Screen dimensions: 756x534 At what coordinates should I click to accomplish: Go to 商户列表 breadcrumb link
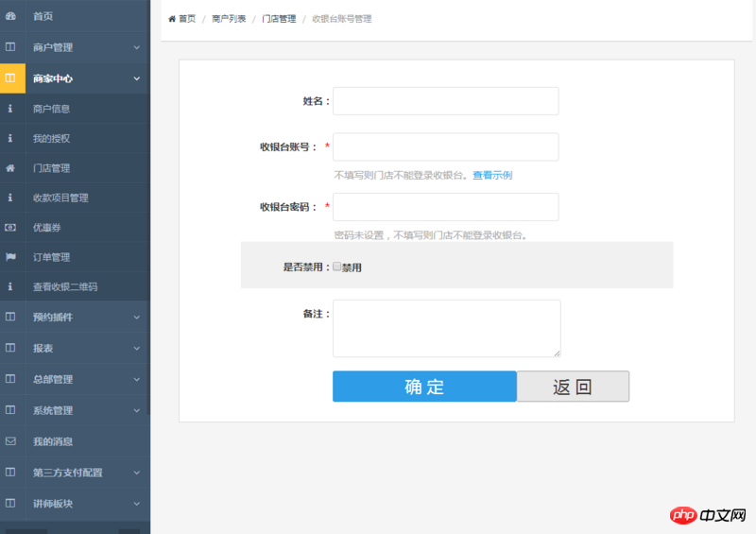click(229, 19)
